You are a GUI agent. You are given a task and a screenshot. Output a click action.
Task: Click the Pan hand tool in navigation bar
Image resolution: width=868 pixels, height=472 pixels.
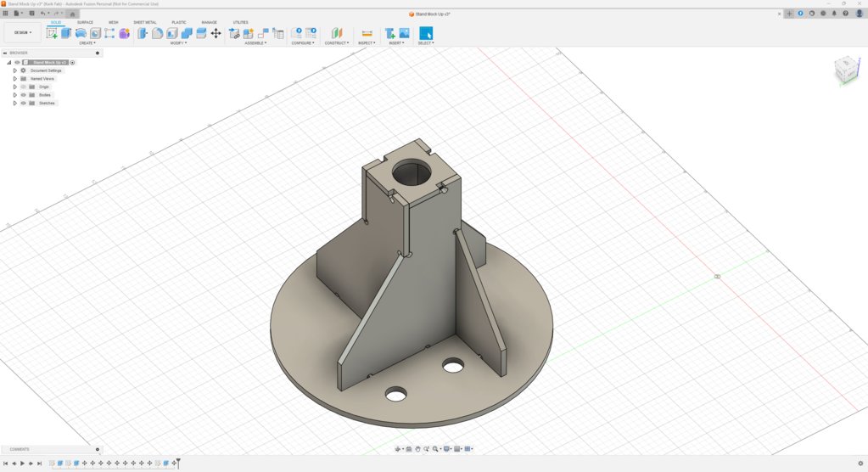[418, 449]
